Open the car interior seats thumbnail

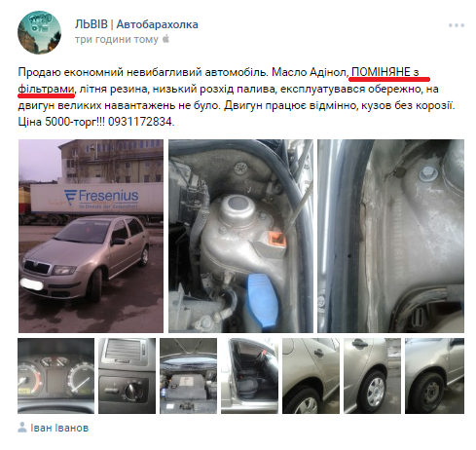point(249,376)
